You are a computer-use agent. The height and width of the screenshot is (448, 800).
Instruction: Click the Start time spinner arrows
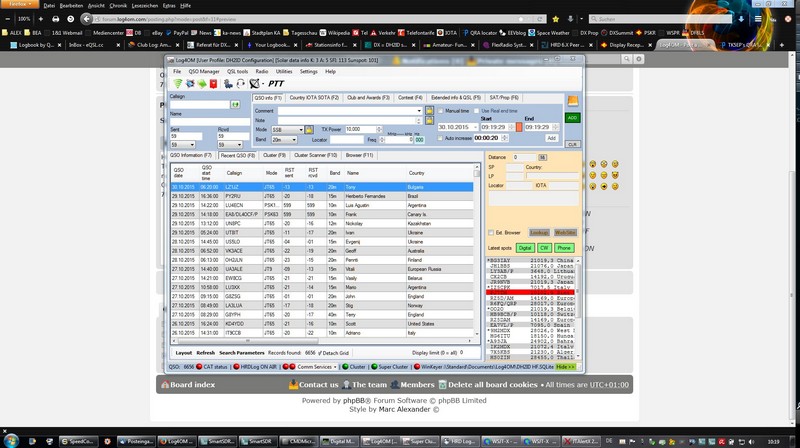pyautogui.click(x=511, y=127)
